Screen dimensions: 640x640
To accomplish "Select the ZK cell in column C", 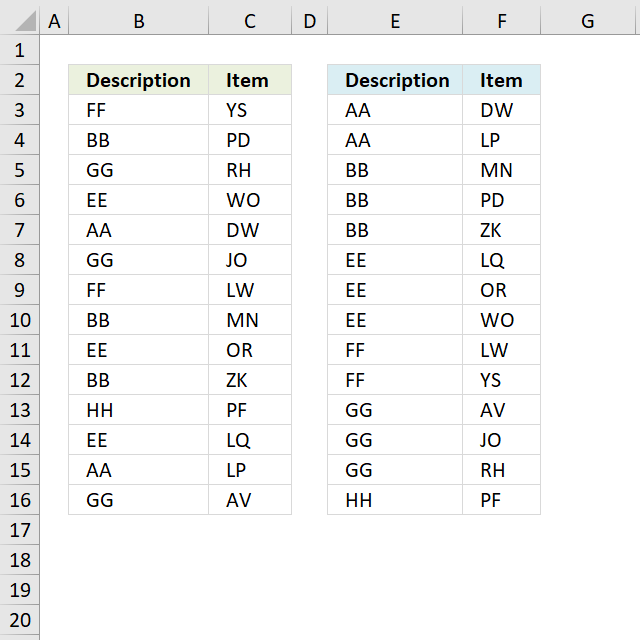I will coord(250,380).
